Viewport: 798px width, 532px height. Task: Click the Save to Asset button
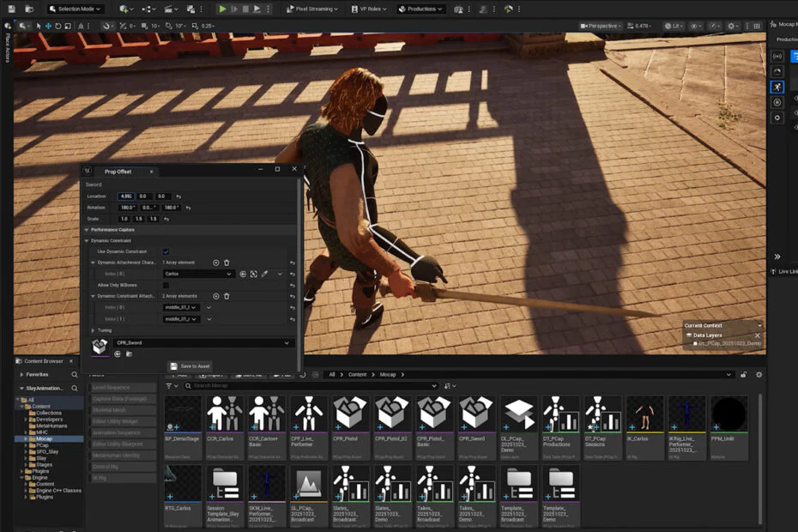pos(190,366)
